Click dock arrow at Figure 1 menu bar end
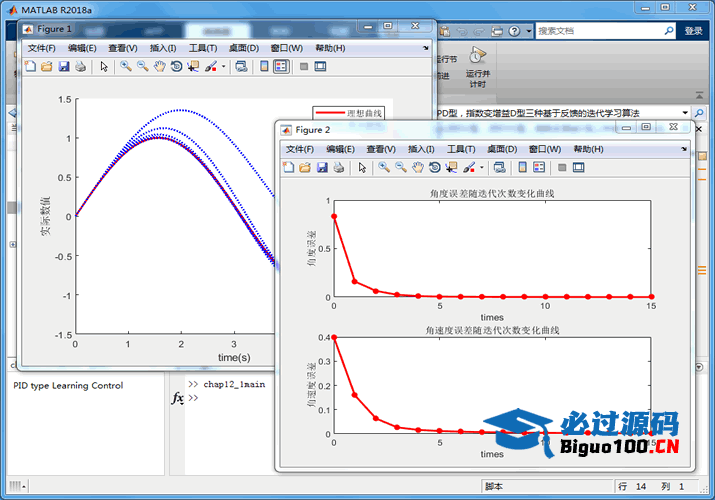This screenshot has height=500, width=715. click(x=425, y=48)
